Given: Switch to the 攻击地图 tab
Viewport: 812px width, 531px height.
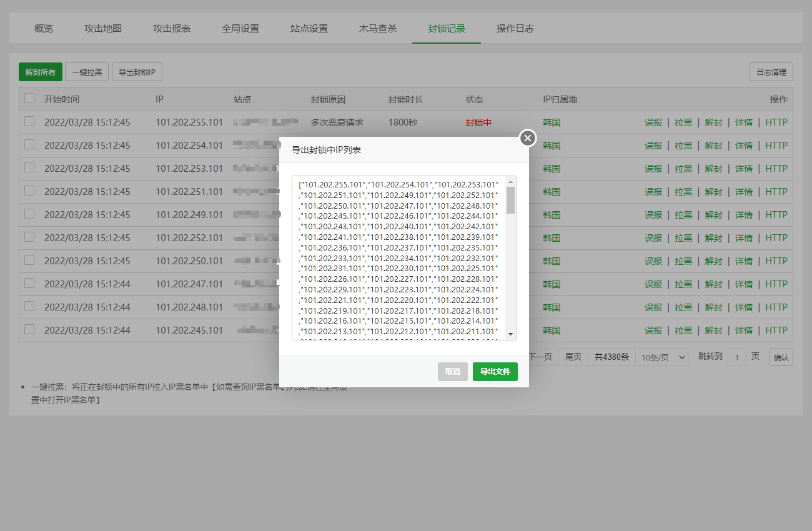Looking at the screenshot, I should [x=103, y=29].
